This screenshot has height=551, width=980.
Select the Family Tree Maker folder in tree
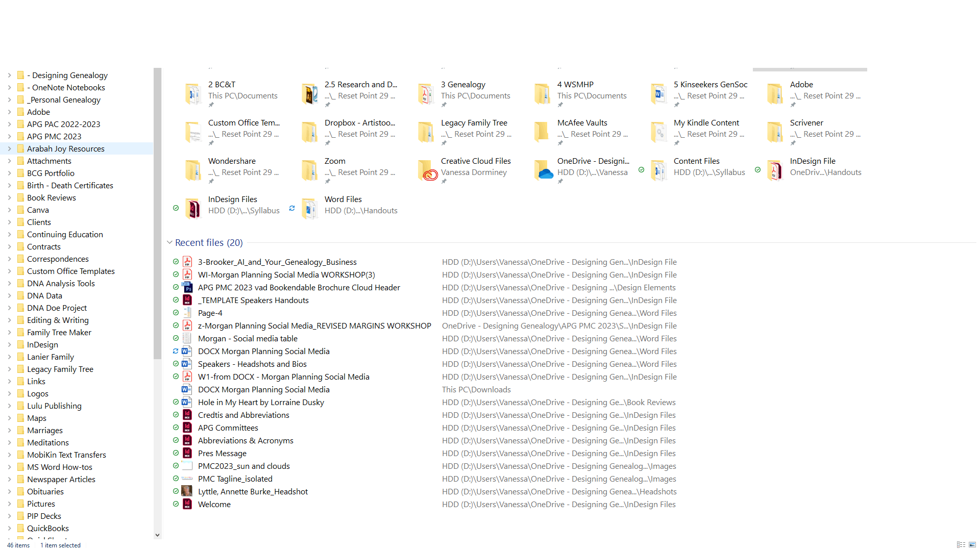[59, 333]
